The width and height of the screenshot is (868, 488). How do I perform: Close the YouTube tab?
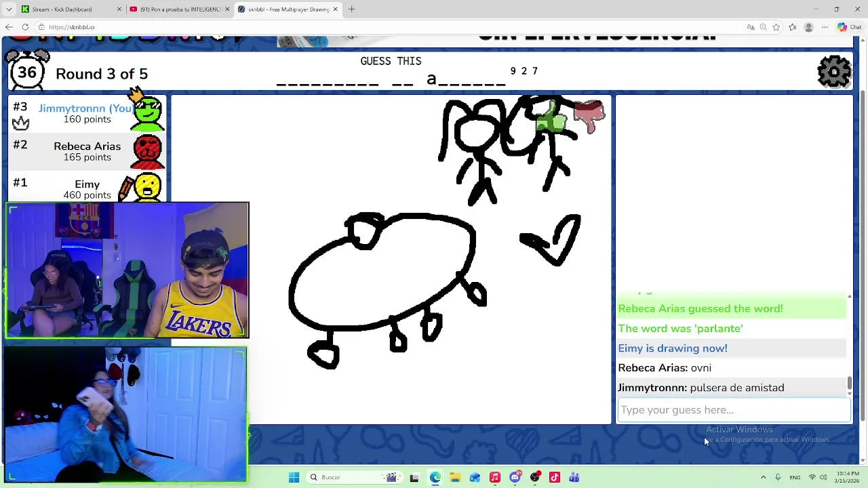click(x=227, y=9)
